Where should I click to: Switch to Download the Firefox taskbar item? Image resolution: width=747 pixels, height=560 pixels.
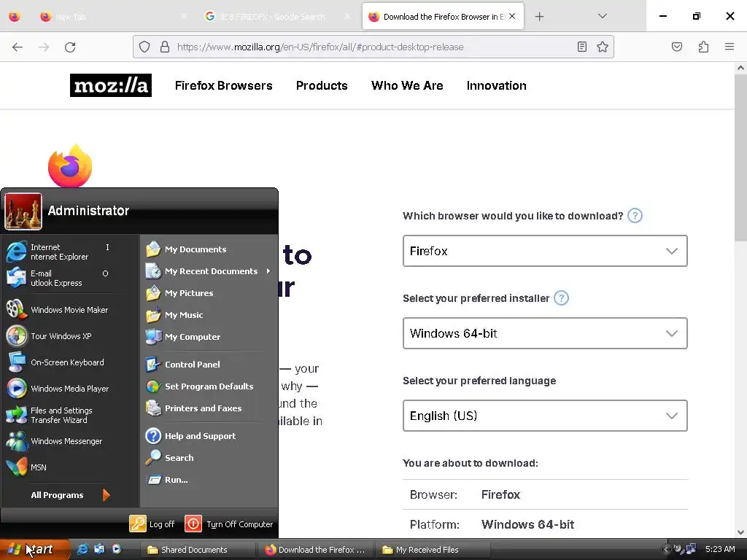[x=316, y=550]
